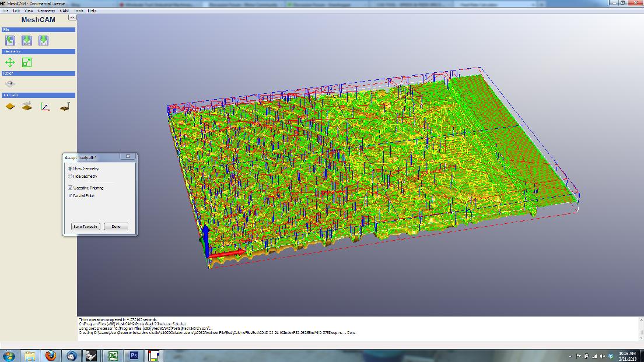Click the first green-arrow Save icon
The width and height of the screenshot is (644, 362).
27,40
